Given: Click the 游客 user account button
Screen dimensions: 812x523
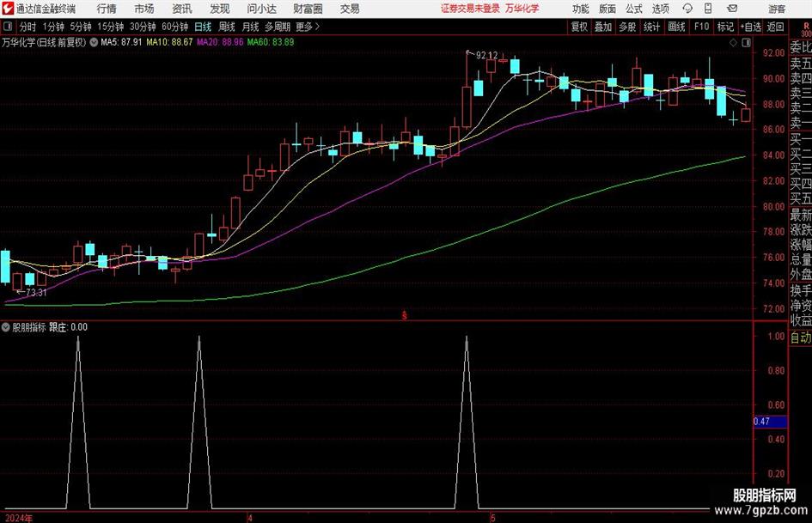Looking at the screenshot, I should tap(777, 9).
